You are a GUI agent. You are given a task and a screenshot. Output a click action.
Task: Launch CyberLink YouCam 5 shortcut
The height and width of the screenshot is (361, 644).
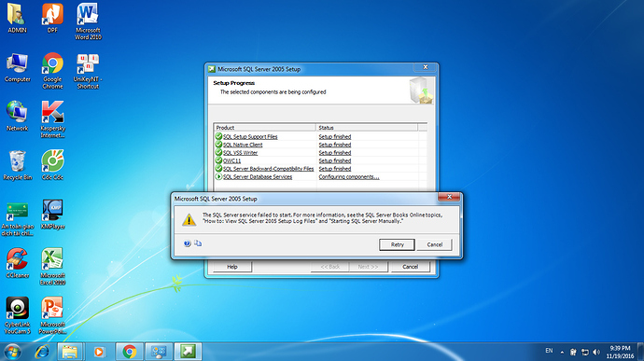point(17,315)
